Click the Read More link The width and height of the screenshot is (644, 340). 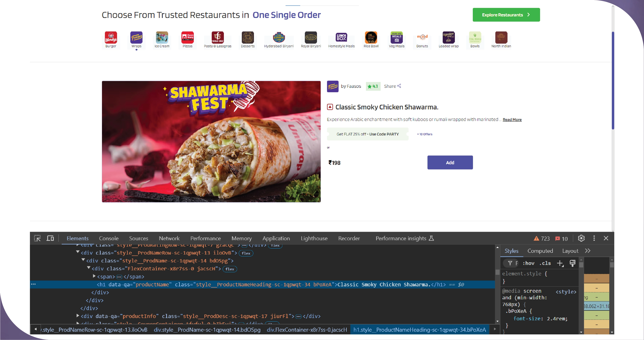[x=512, y=120]
